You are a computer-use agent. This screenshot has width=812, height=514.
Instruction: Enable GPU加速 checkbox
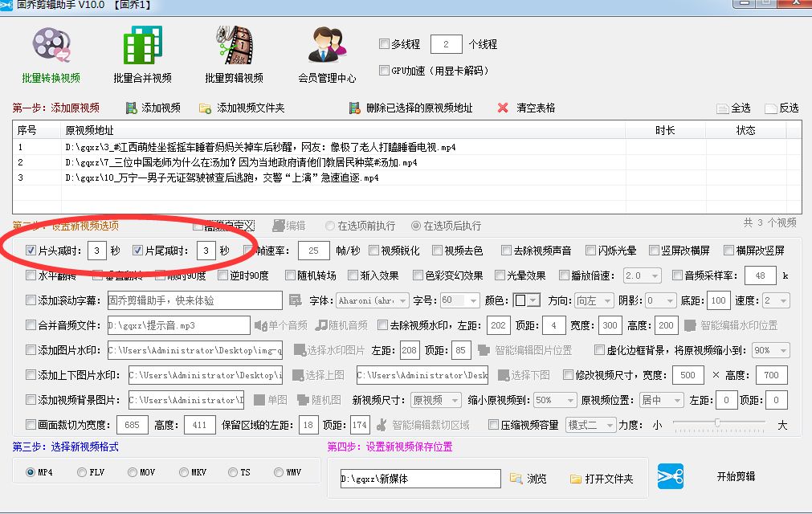click(x=384, y=70)
